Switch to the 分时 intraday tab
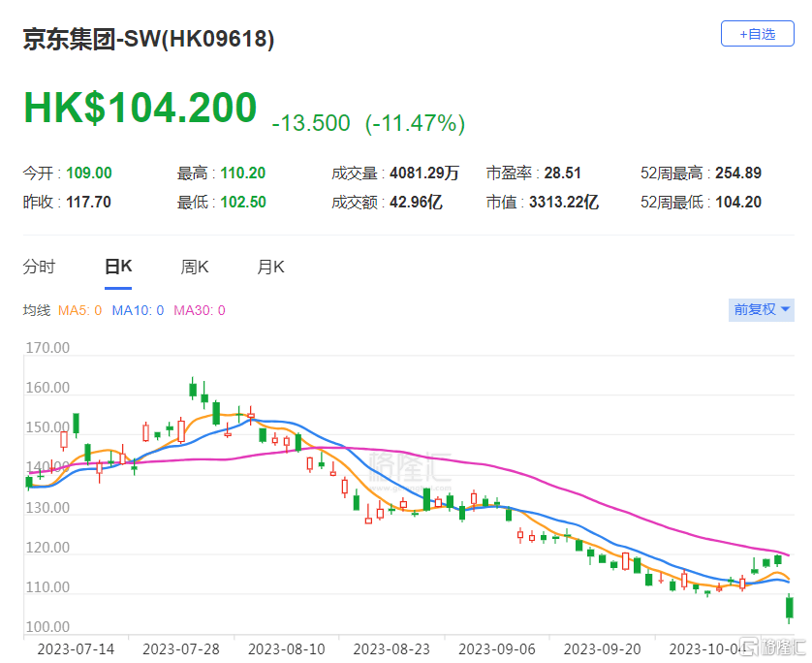Image resolution: width=812 pixels, height=663 pixels. click(x=40, y=268)
